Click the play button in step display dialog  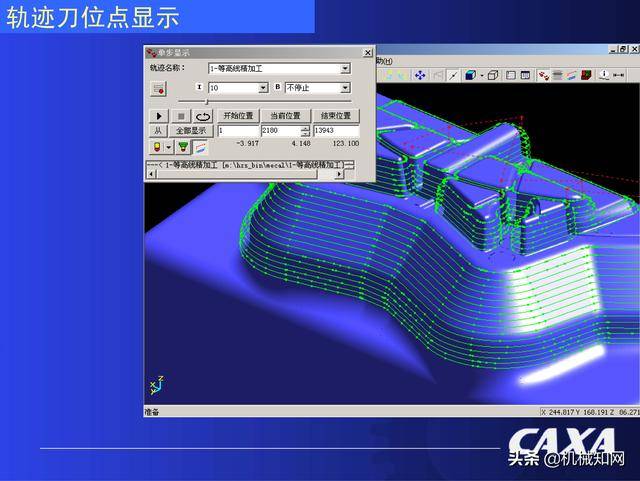(158, 116)
